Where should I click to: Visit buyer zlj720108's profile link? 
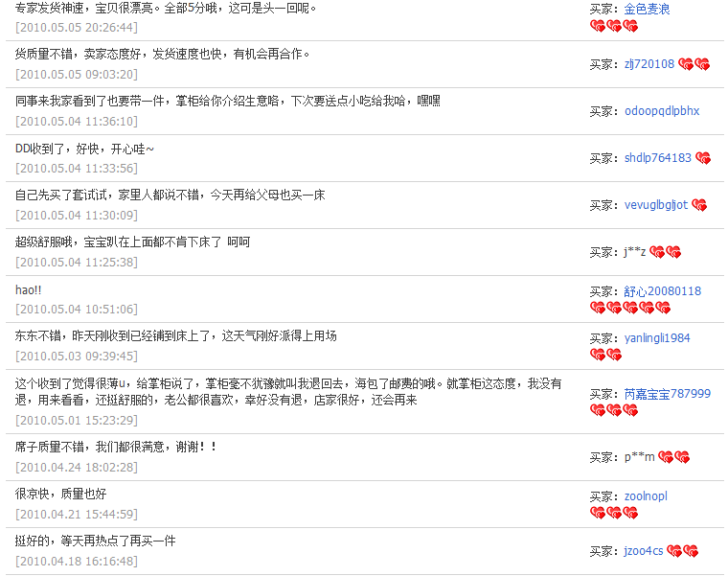pyautogui.click(x=649, y=64)
